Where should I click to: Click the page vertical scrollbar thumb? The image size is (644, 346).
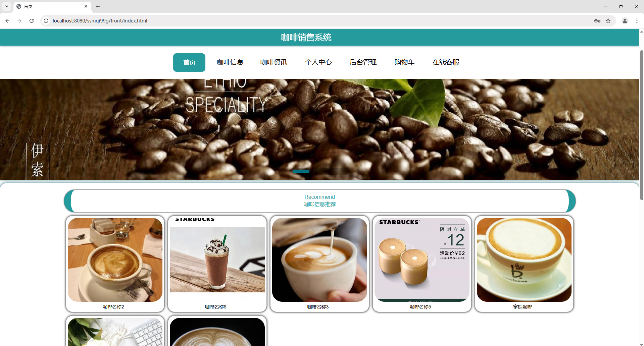click(642, 125)
